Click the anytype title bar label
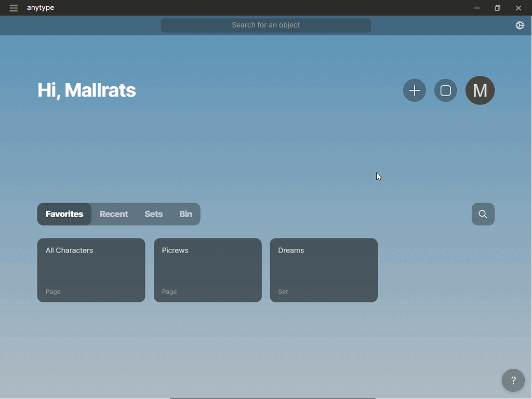 [x=41, y=8]
